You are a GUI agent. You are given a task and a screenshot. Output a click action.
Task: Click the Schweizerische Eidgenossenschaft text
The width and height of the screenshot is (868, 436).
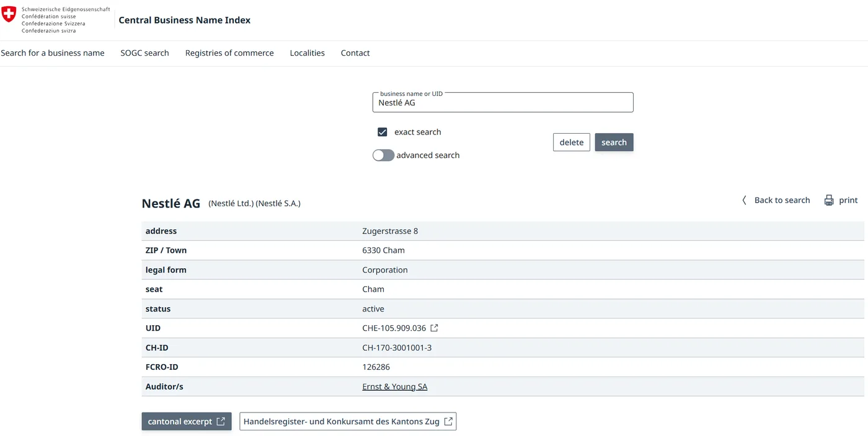coord(66,10)
